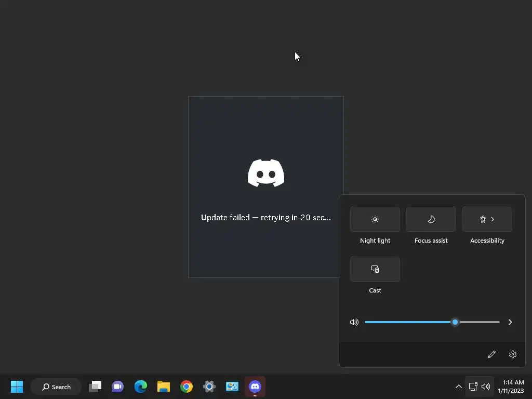Click the Cast label text
The image size is (532, 399).
pyautogui.click(x=375, y=290)
